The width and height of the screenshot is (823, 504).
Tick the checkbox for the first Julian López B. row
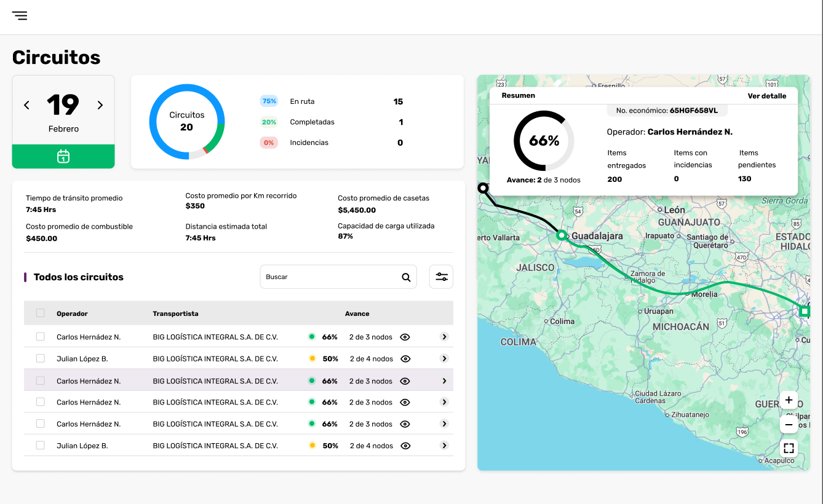click(x=41, y=358)
